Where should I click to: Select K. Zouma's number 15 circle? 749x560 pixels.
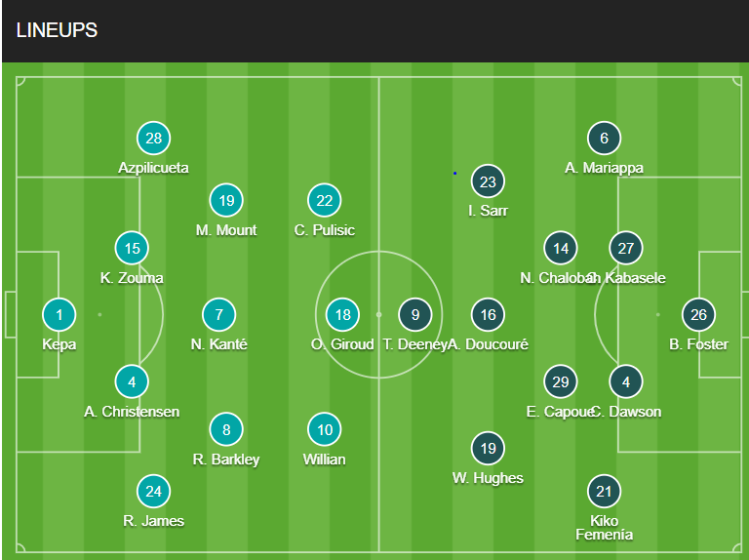pos(132,248)
